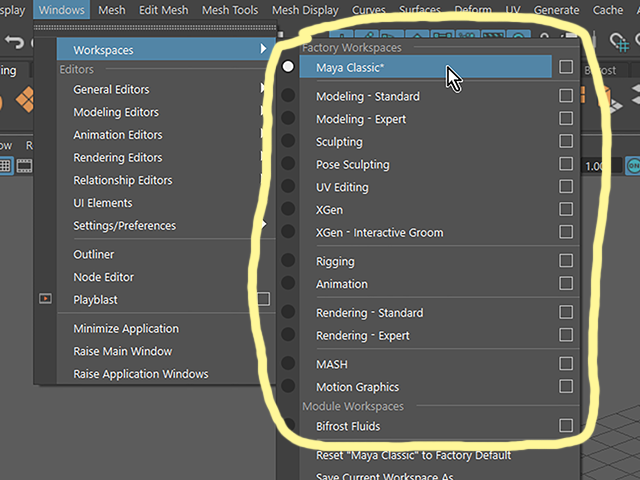Select the Rigging radio button
This screenshot has height=480, width=640.
tap(288, 260)
